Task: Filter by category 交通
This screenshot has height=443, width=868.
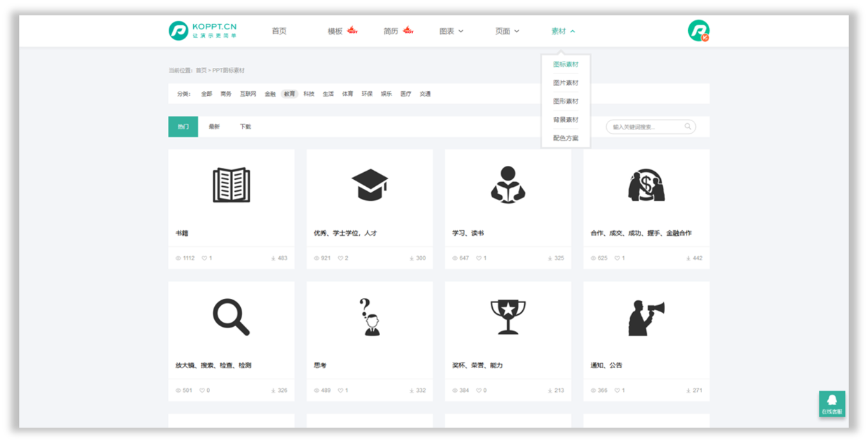Action: point(425,94)
